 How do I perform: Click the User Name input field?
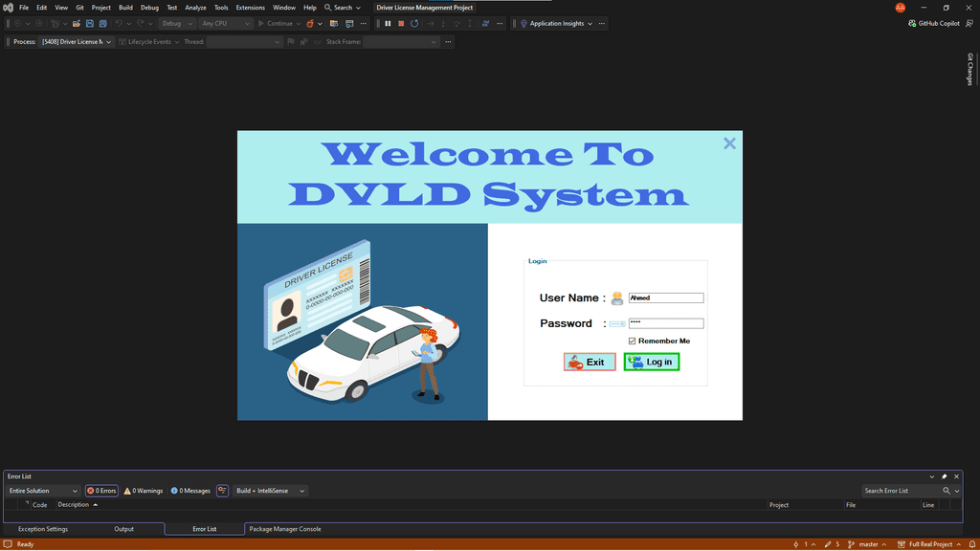pyautogui.click(x=666, y=298)
